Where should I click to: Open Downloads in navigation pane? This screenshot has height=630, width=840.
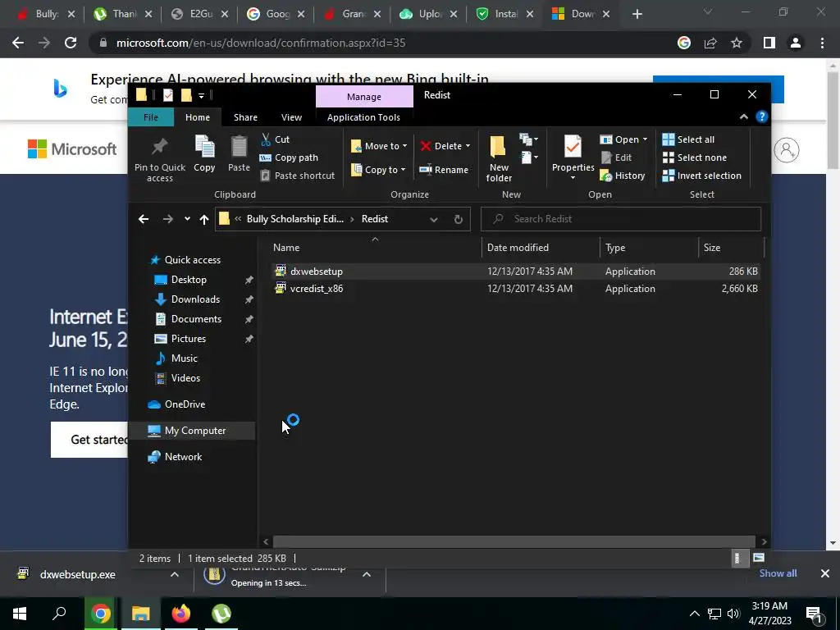195,299
